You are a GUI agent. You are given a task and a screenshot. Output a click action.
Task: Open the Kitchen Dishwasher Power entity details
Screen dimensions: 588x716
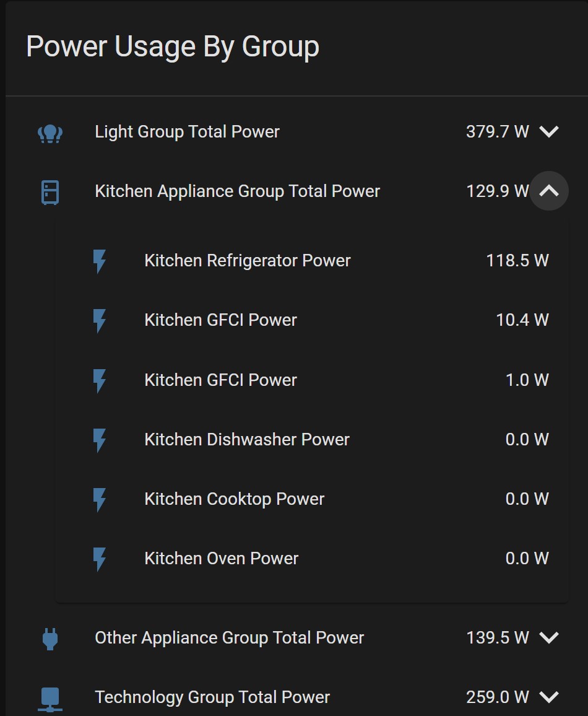coord(246,439)
